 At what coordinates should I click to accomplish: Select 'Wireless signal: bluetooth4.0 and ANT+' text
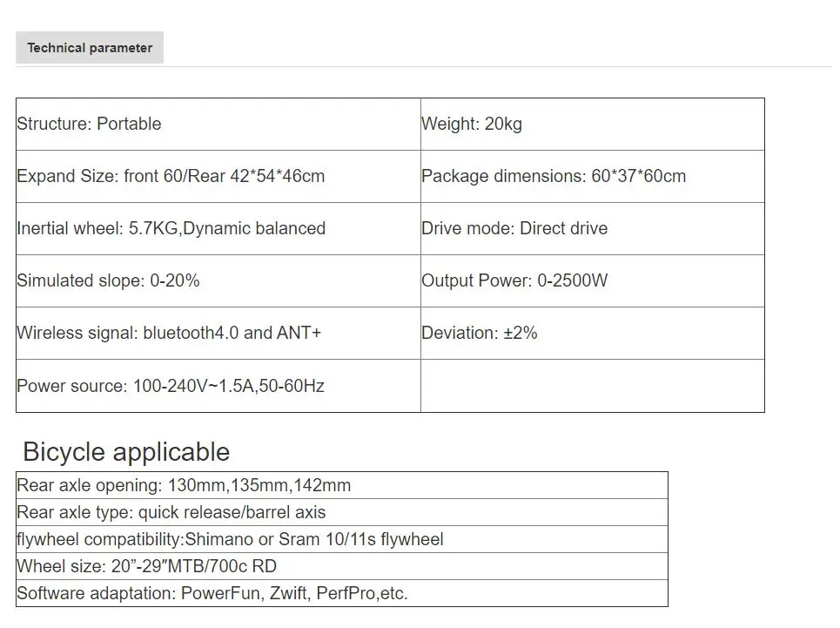[169, 333]
